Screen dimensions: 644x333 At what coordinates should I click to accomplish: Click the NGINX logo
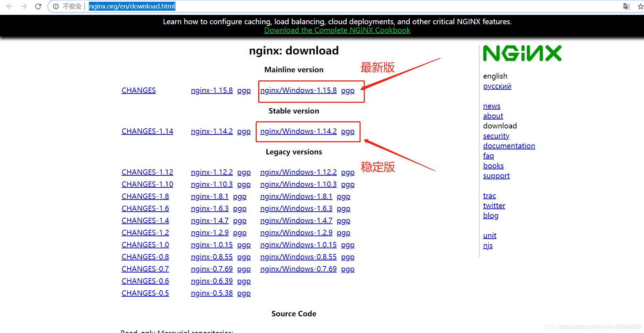522,53
